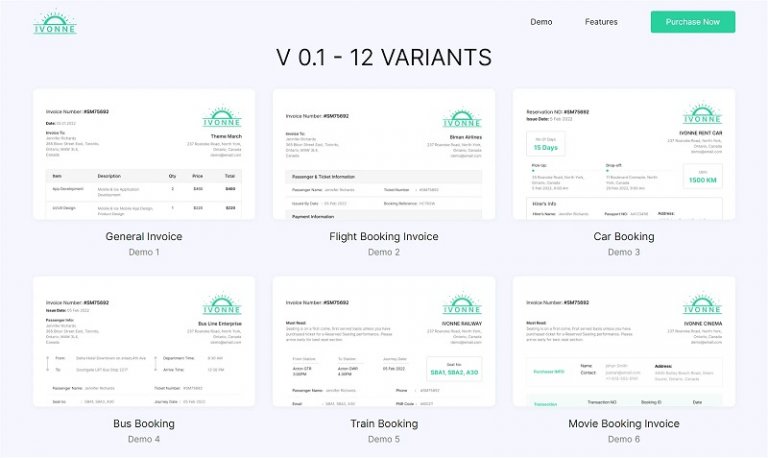
Task: Click the Ivonne logo inside Car Booking preview
Action: pyautogui.click(x=703, y=115)
